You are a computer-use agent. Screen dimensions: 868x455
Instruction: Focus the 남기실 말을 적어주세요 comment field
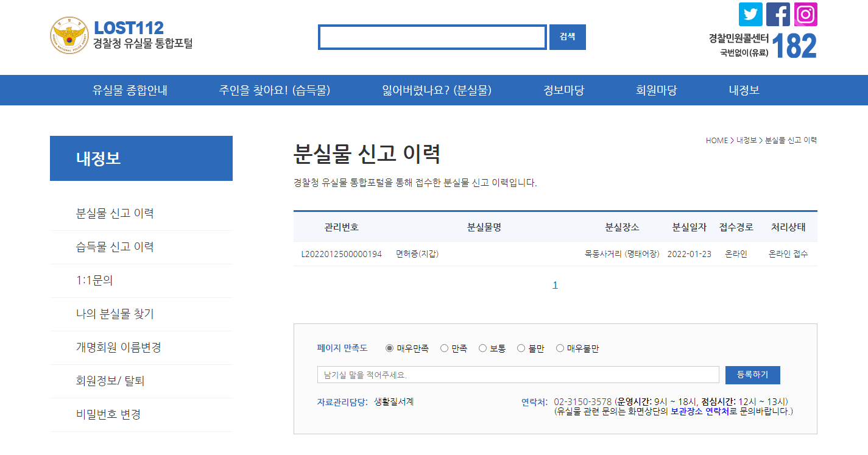coord(518,375)
